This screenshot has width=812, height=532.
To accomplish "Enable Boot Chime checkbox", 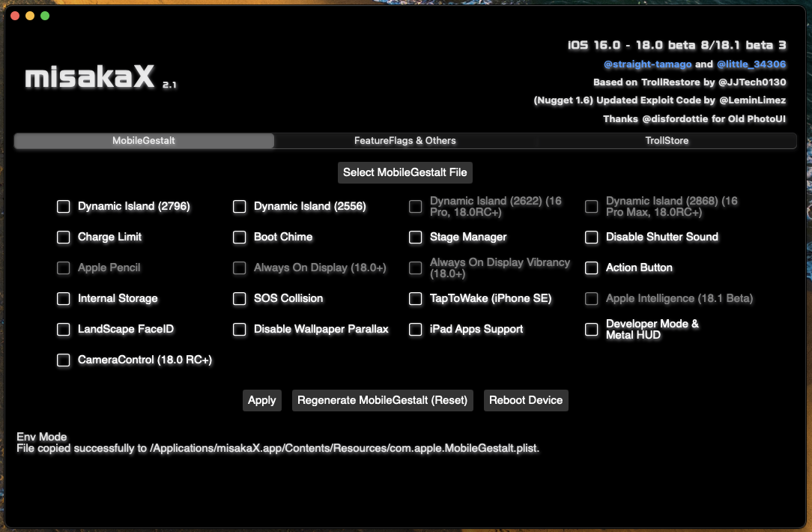I will (x=239, y=238).
